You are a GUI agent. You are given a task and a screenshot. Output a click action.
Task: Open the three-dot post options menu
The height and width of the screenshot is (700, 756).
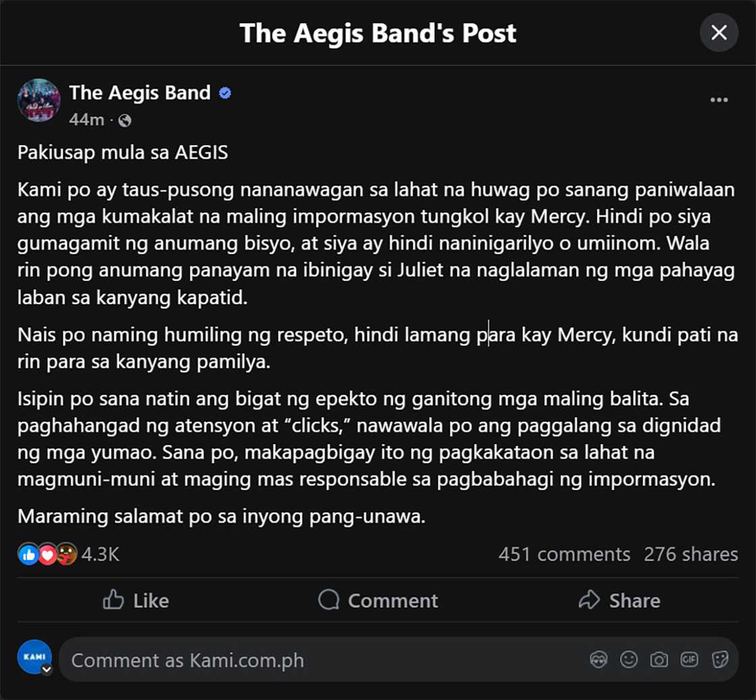pyautogui.click(x=719, y=100)
